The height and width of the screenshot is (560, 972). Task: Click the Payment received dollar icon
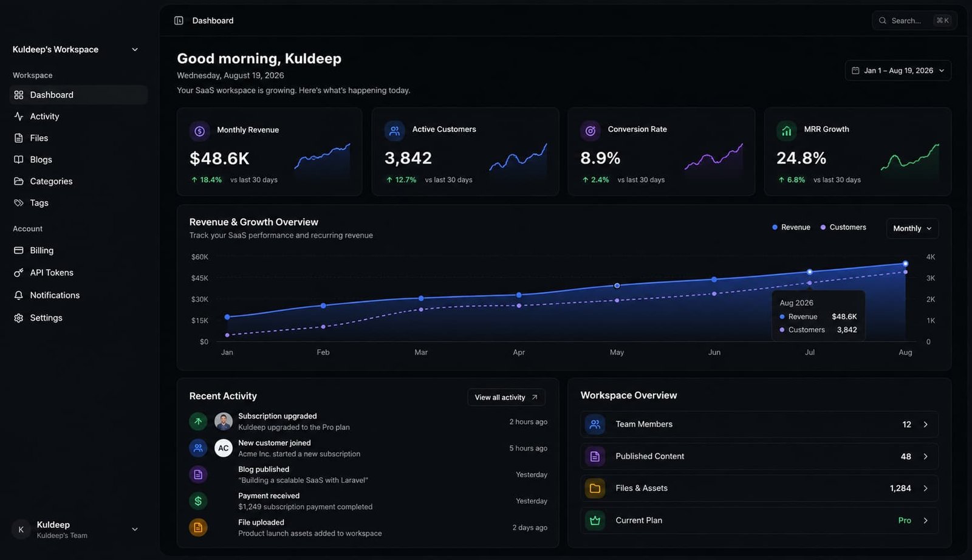(x=198, y=501)
